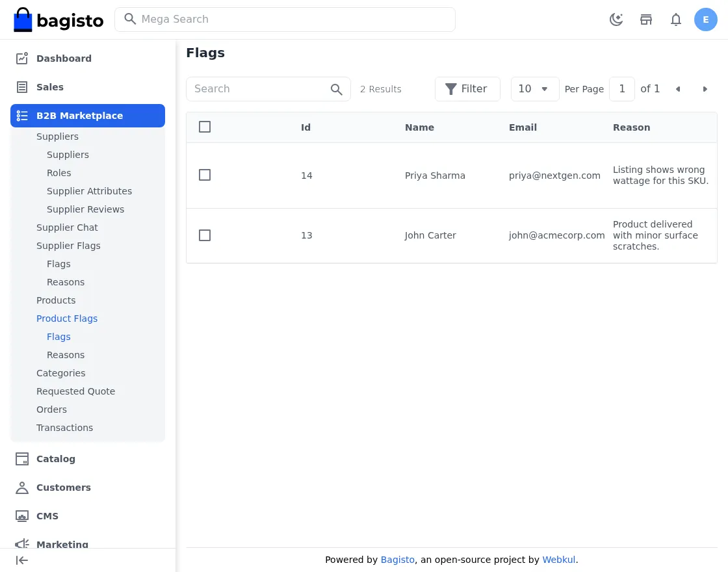The height and width of the screenshot is (572, 728).
Task: Go to the previous page arrow
Action: click(678, 89)
